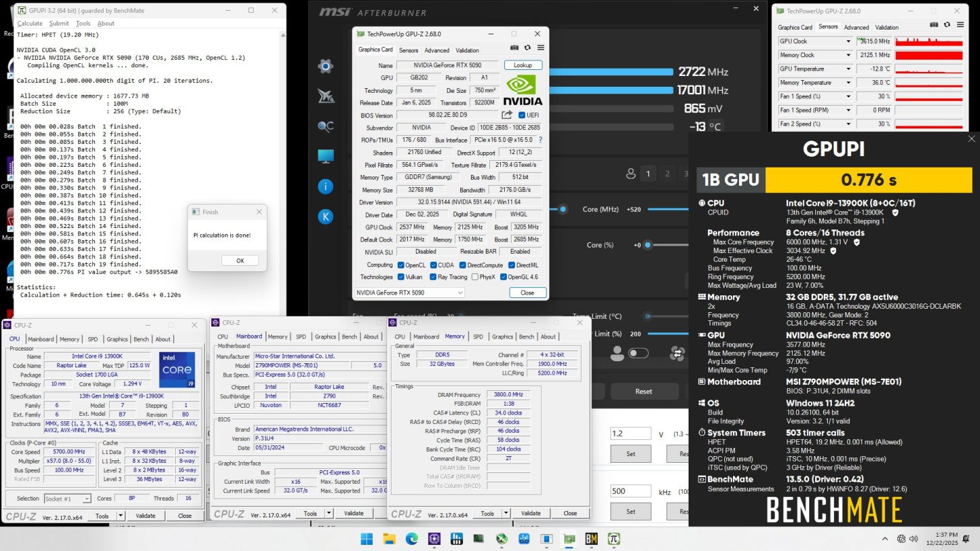Open Fan 2 Speed (%) sensor dropdown

click(x=848, y=124)
